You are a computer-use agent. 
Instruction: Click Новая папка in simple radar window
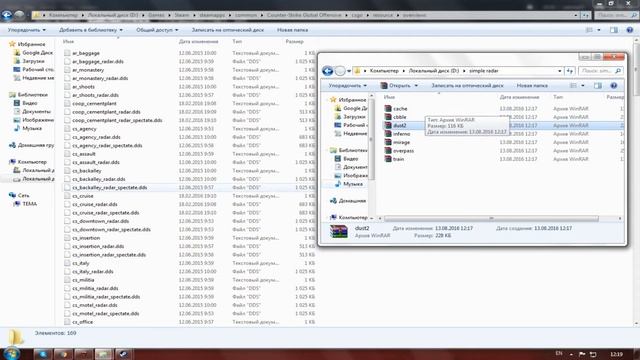coord(532,85)
